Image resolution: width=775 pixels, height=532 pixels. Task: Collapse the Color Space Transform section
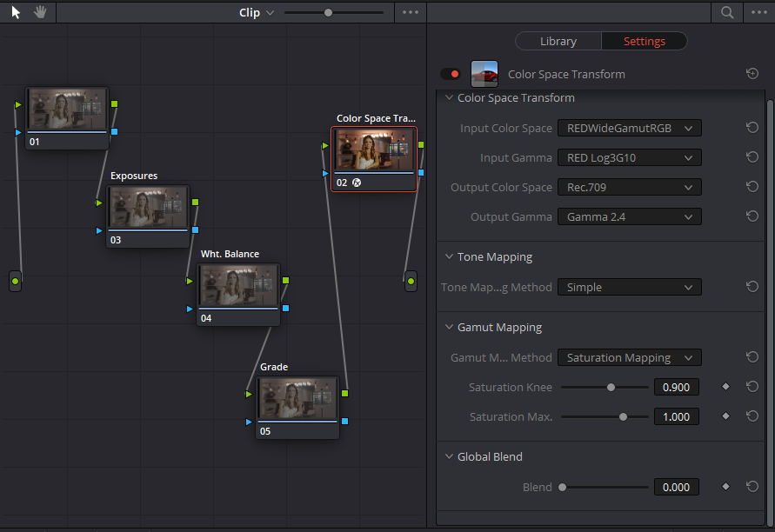pyautogui.click(x=449, y=98)
